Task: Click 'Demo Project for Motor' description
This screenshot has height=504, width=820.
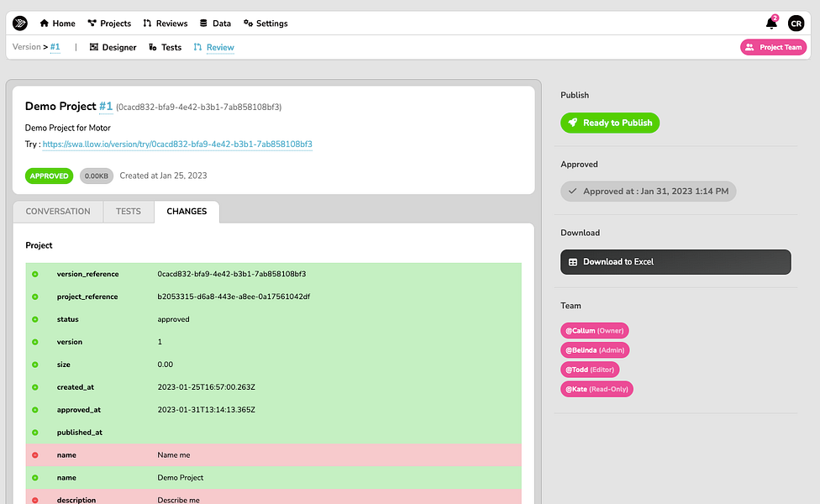Action: tap(68, 128)
